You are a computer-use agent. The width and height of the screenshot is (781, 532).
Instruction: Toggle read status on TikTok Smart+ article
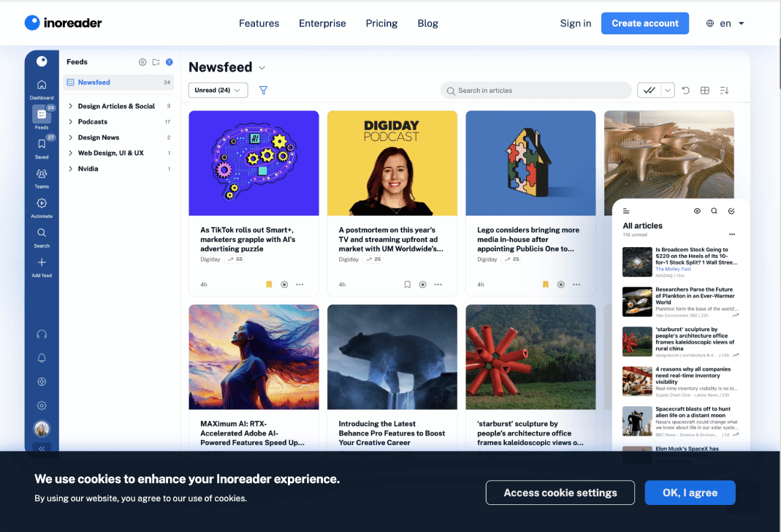pyautogui.click(x=284, y=284)
